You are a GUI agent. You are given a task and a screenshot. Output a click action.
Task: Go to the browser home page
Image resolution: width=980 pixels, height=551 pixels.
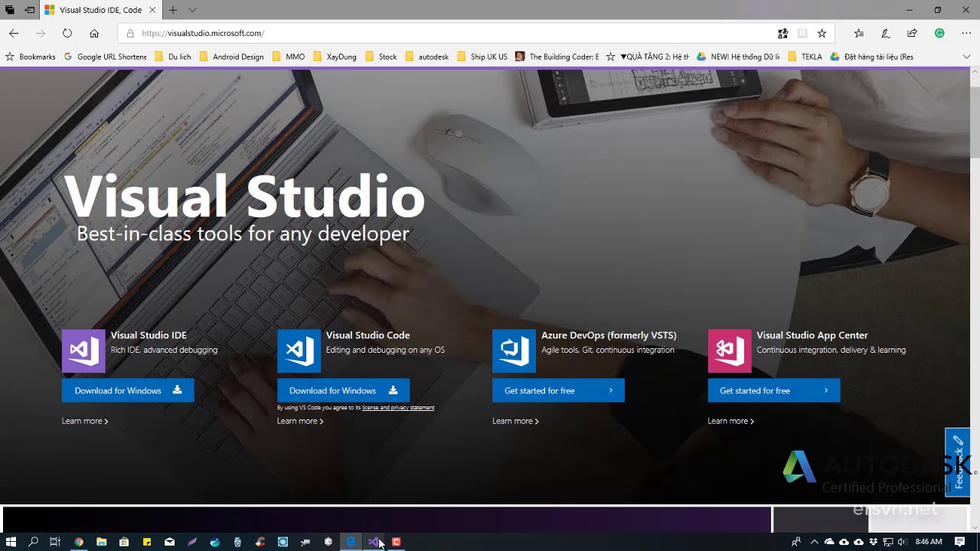(x=94, y=33)
